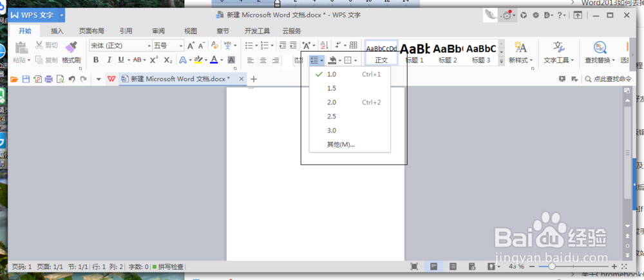Click the sort A-Z icon

pyautogui.click(x=323, y=45)
